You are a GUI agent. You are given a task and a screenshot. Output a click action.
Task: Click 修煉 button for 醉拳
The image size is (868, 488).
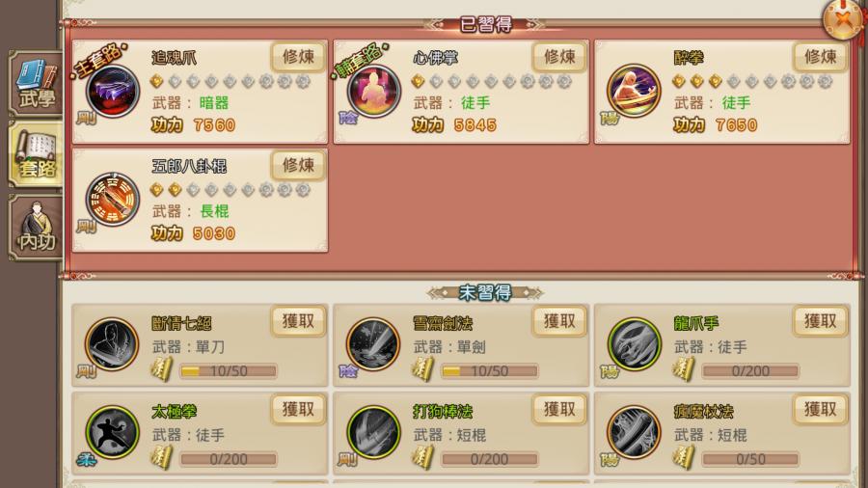click(x=821, y=57)
